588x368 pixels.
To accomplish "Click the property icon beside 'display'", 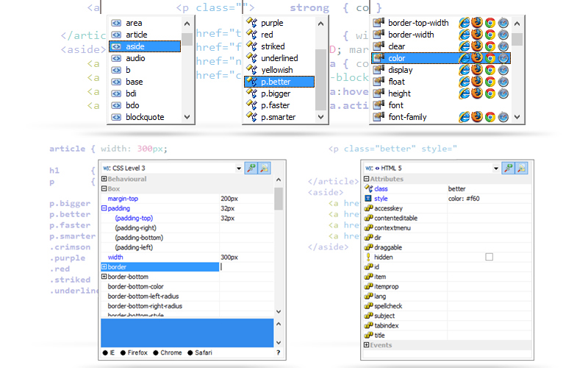I will click(379, 70).
